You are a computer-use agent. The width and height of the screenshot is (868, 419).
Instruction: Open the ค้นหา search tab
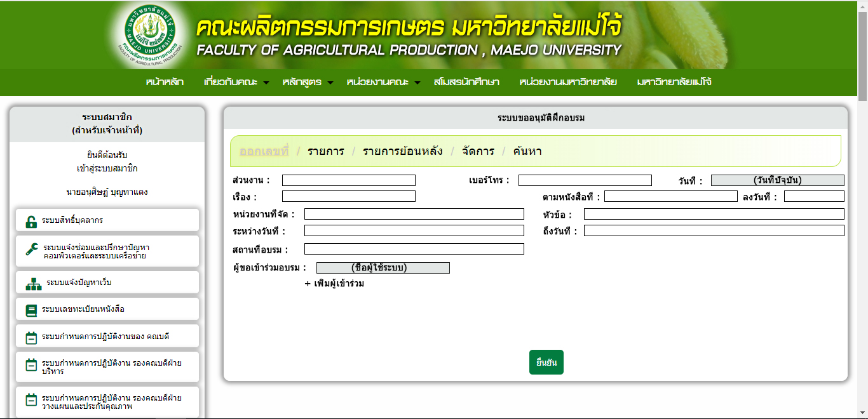click(x=527, y=151)
